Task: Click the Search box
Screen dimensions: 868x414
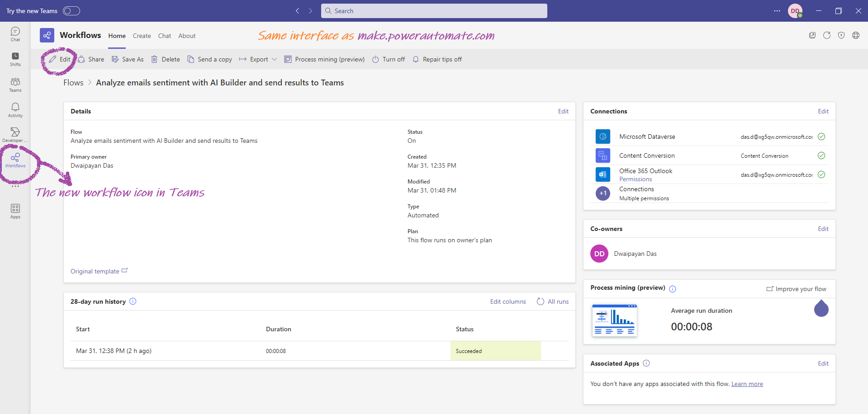Action: pos(434,11)
